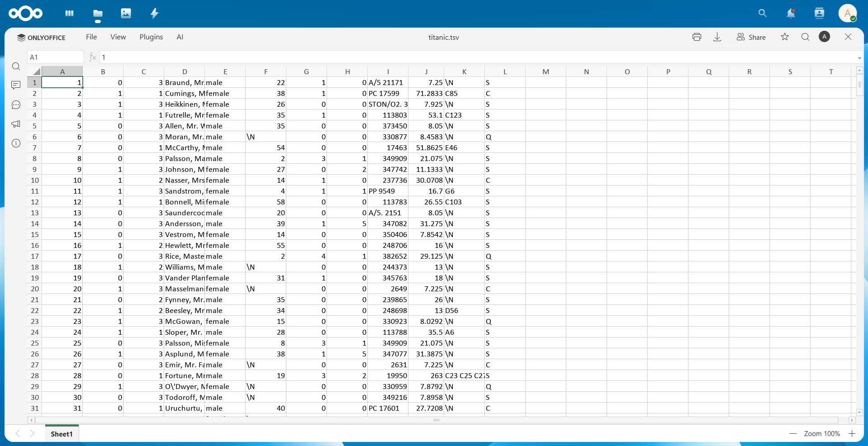The height and width of the screenshot is (446, 868).
Task: Go to next sheet with the arrow
Action: pyautogui.click(x=32, y=434)
